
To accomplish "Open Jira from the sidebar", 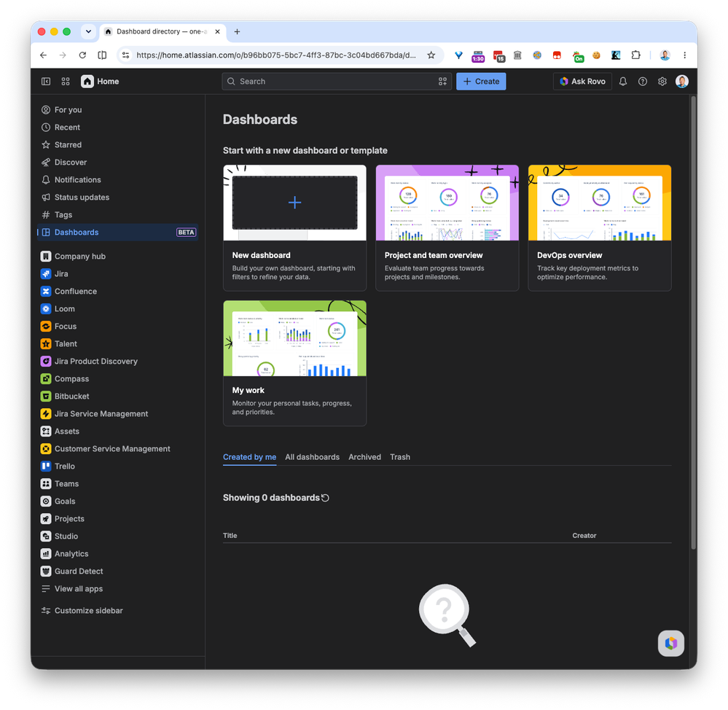I will point(61,274).
